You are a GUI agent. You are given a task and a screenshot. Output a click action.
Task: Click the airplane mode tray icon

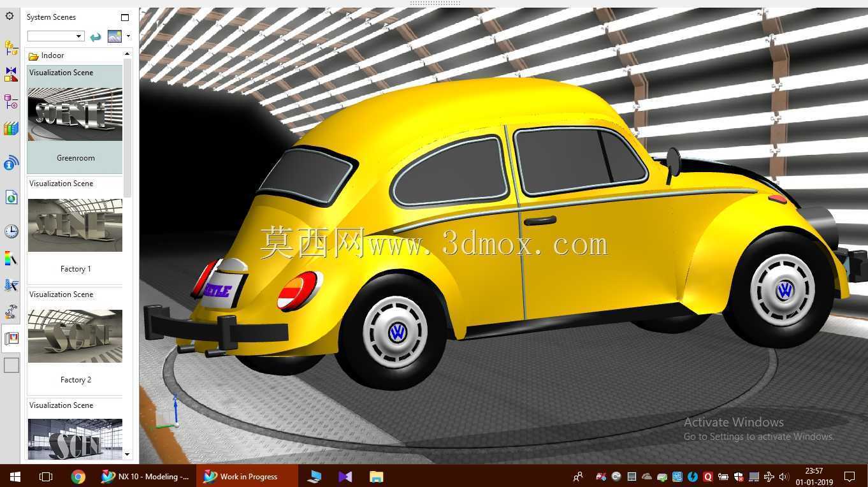pos(769,476)
